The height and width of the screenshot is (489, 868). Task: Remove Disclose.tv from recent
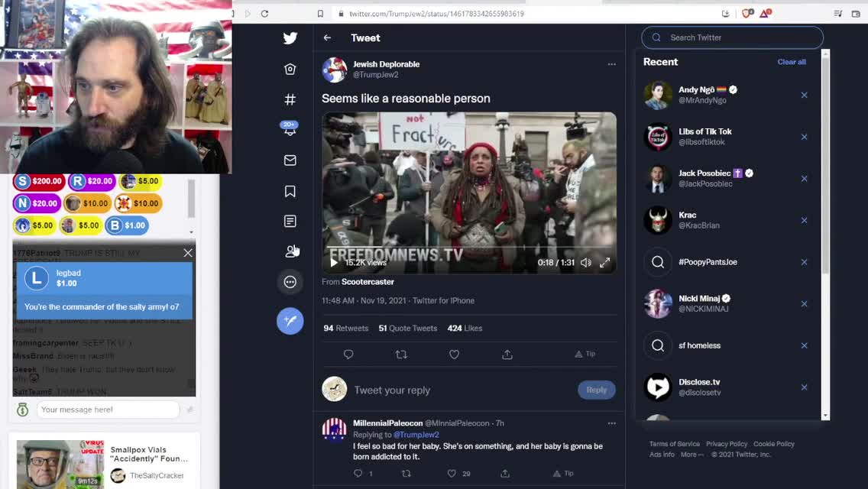[x=805, y=387]
